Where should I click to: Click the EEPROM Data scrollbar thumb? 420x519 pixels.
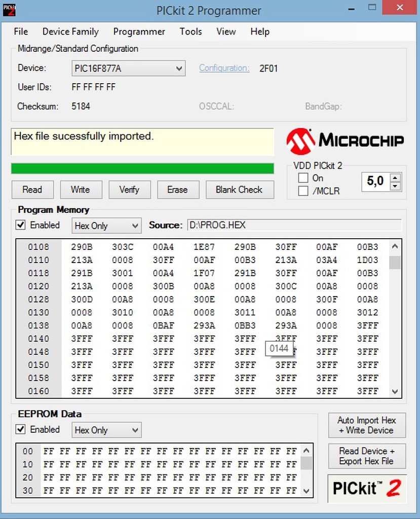coord(306,463)
